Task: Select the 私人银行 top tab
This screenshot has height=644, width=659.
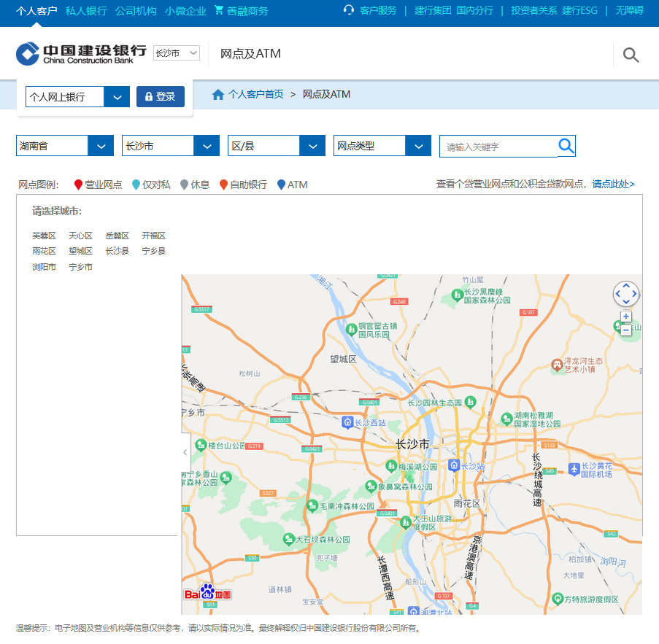Action: (x=86, y=10)
